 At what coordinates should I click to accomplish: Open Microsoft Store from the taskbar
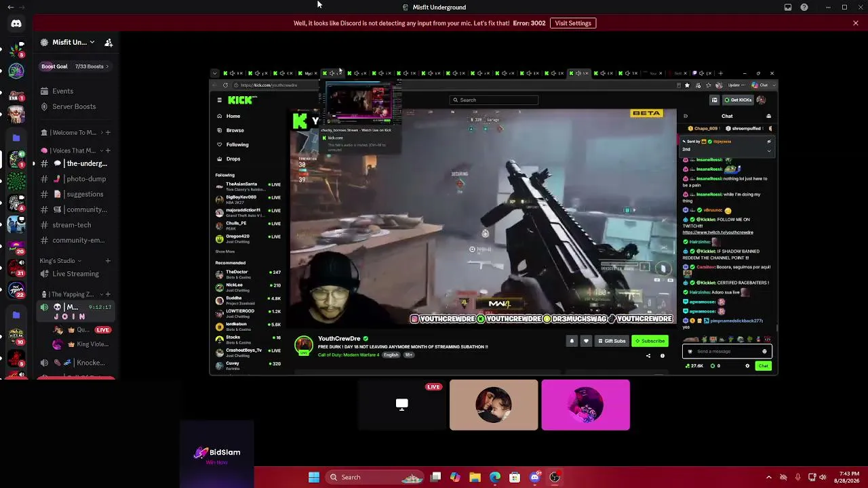pos(515,477)
